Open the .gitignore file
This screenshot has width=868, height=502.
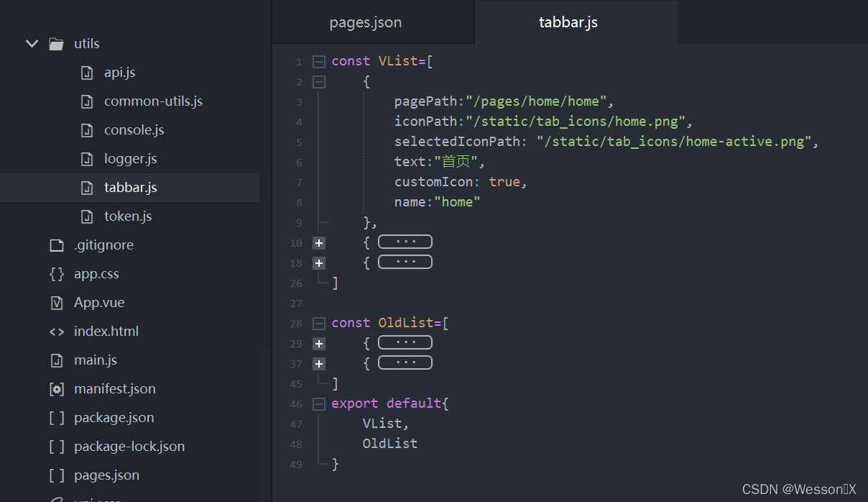103,245
